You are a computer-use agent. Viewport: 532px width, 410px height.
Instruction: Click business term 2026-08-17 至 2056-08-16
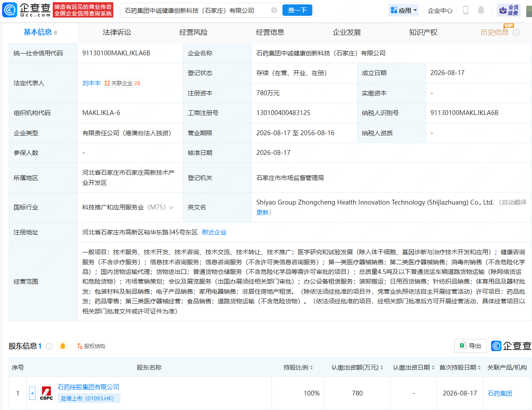295,133
